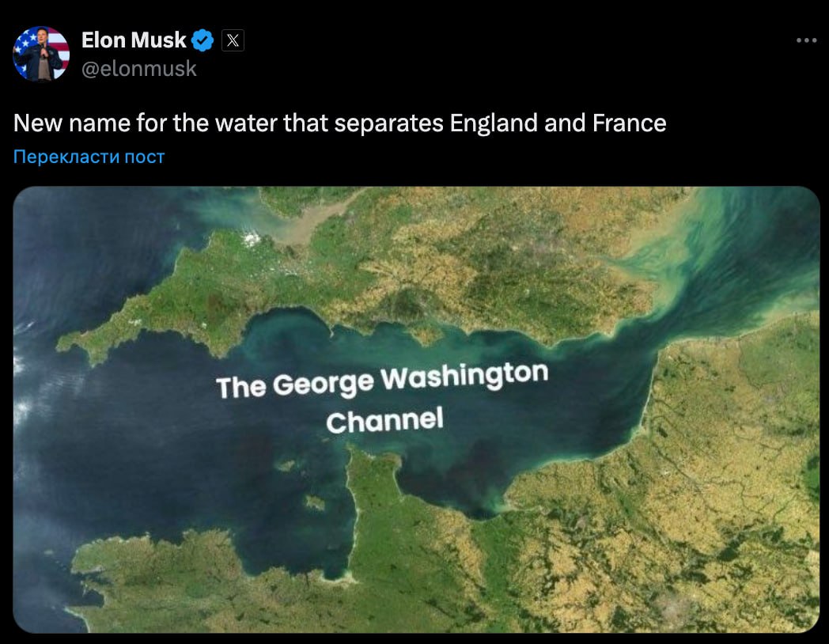The width and height of the screenshot is (829, 644).
Task: Click "The George Washington" label on map
Action: (x=381, y=381)
